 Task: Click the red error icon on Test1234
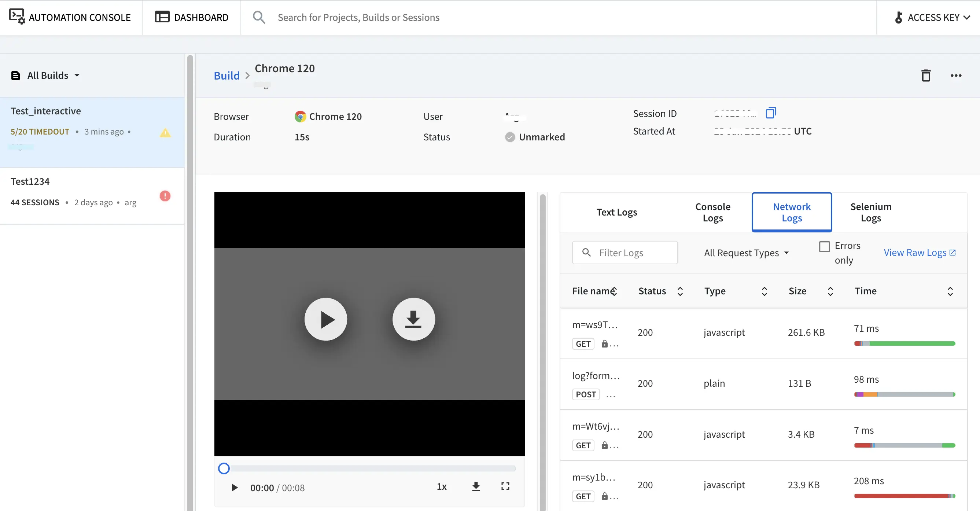165,196
